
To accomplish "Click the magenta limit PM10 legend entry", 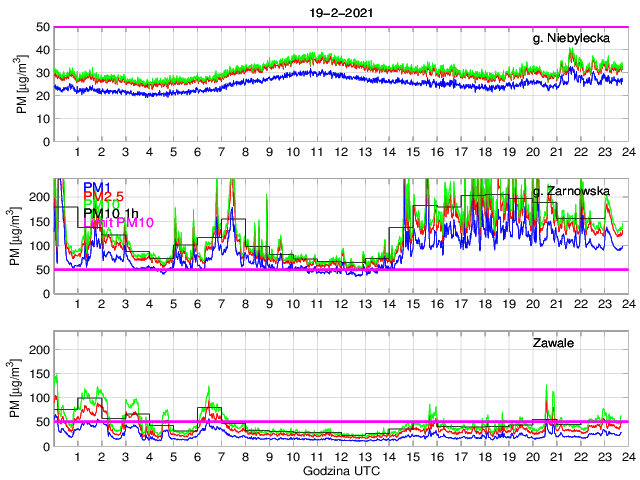I will tap(121, 223).
